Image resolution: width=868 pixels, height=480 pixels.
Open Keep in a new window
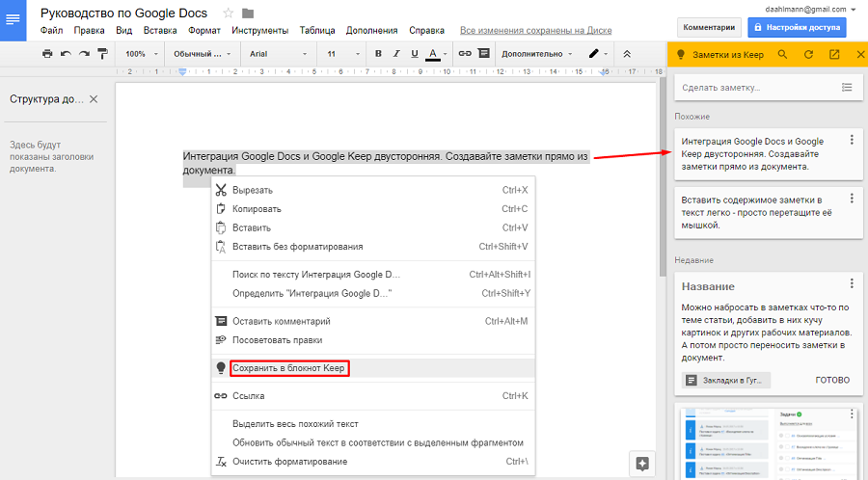click(x=834, y=55)
